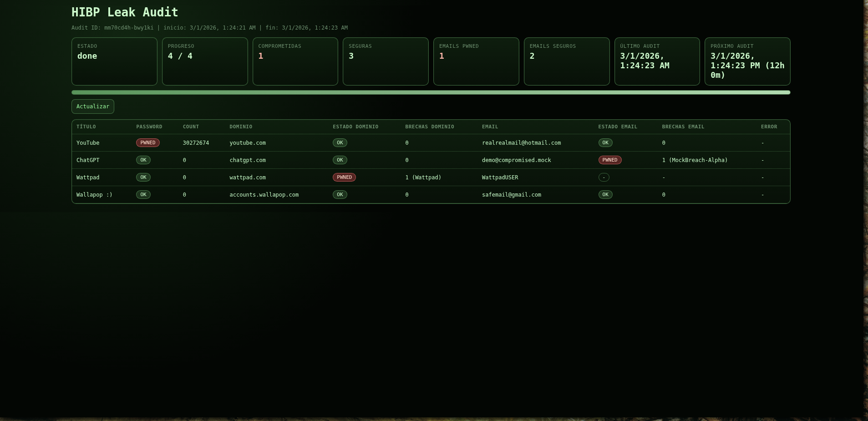Viewport: 868px width, 421px height.
Task: Click the count 30272674
Action: 196,143
